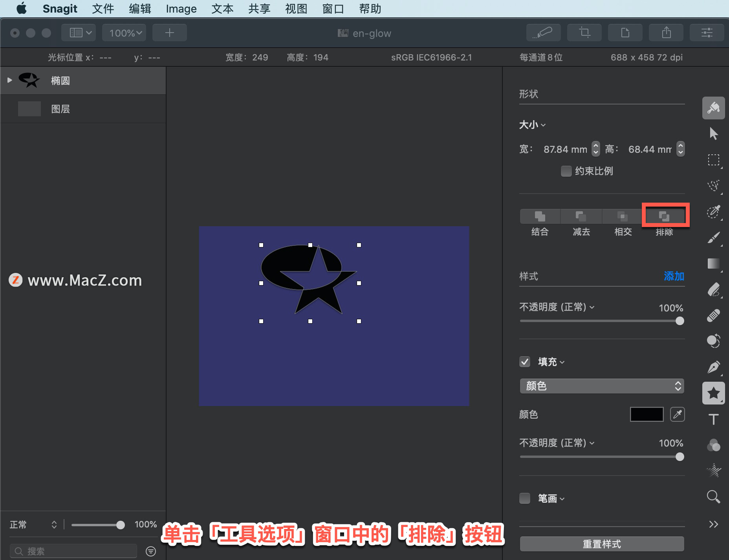
Task: Click the black fill color swatch
Action: tap(647, 414)
